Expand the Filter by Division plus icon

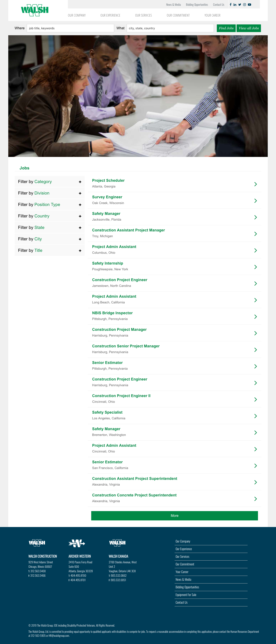pos(80,193)
